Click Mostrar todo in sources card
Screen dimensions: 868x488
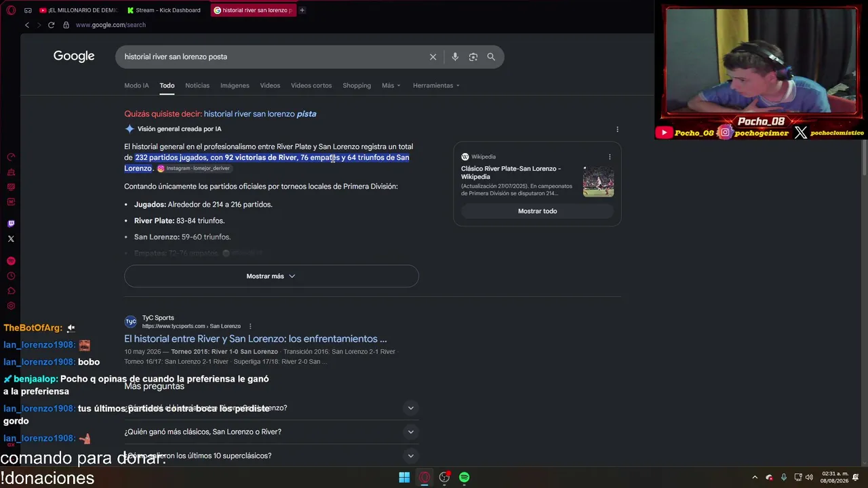pyautogui.click(x=537, y=211)
